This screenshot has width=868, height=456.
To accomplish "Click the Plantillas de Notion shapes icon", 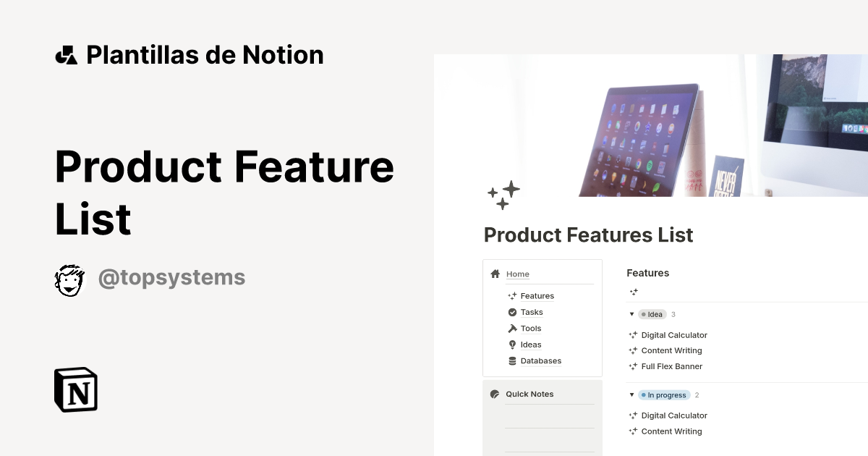I will [x=66, y=55].
